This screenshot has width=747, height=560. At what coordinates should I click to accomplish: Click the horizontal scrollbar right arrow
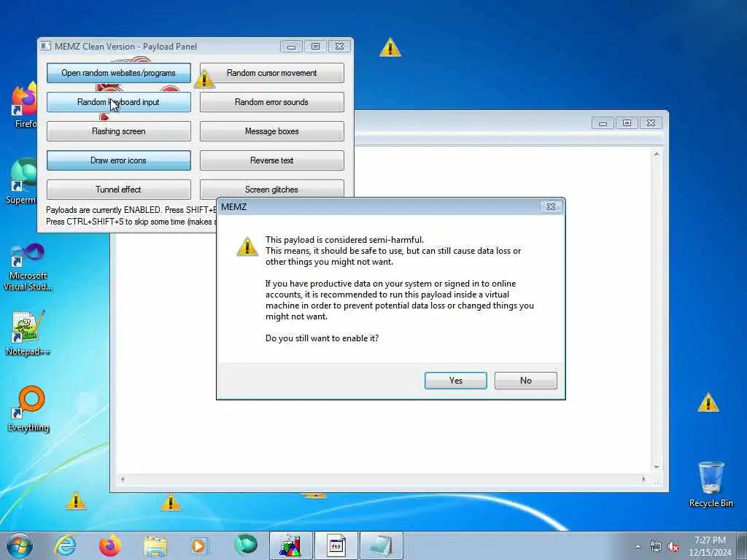[x=643, y=479]
